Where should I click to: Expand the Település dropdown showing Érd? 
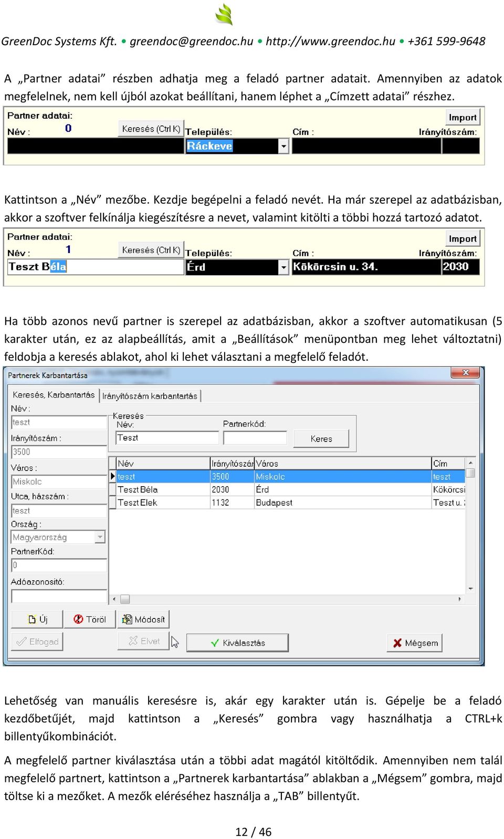[283, 267]
